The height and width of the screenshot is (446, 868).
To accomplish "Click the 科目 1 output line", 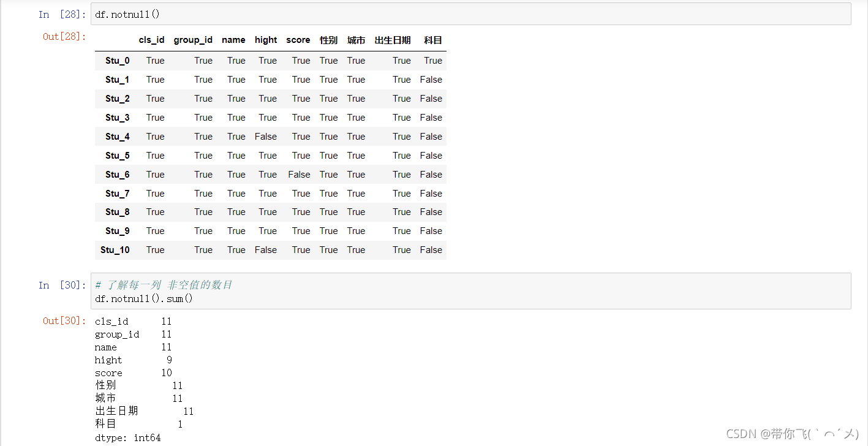I will [138, 424].
